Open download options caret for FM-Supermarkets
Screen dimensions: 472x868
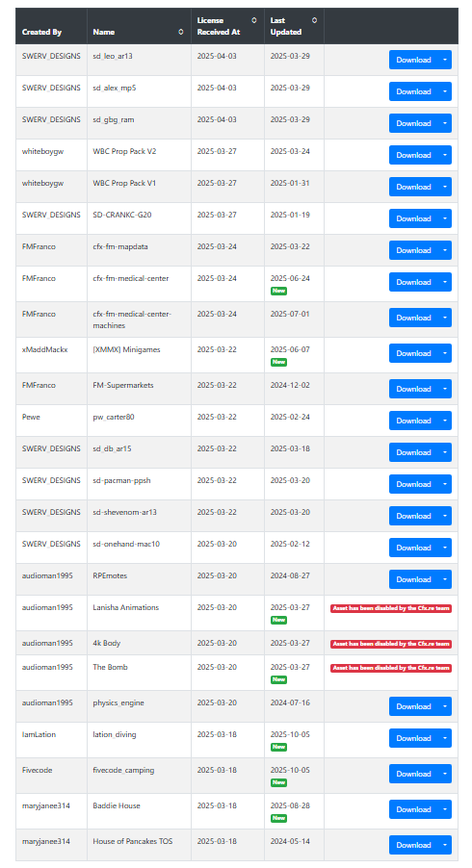(445, 389)
